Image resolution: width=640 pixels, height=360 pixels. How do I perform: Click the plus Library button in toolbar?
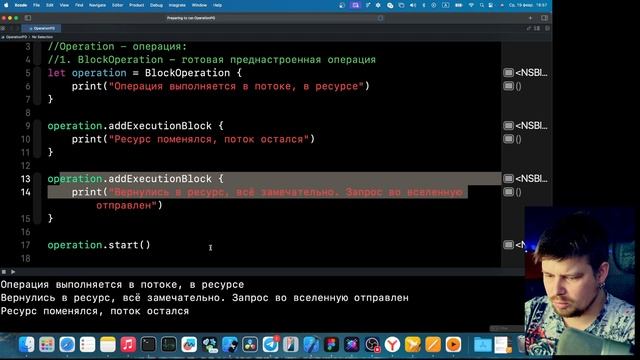coord(530,18)
